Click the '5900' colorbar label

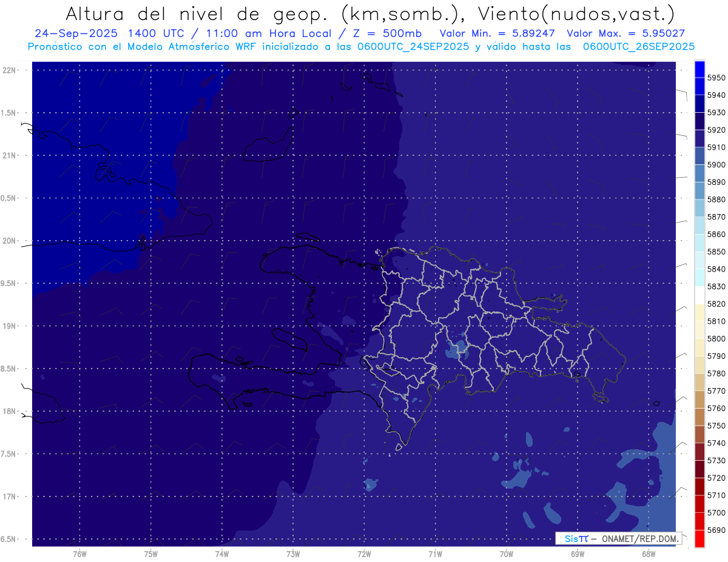pyautogui.click(x=716, y=164)
